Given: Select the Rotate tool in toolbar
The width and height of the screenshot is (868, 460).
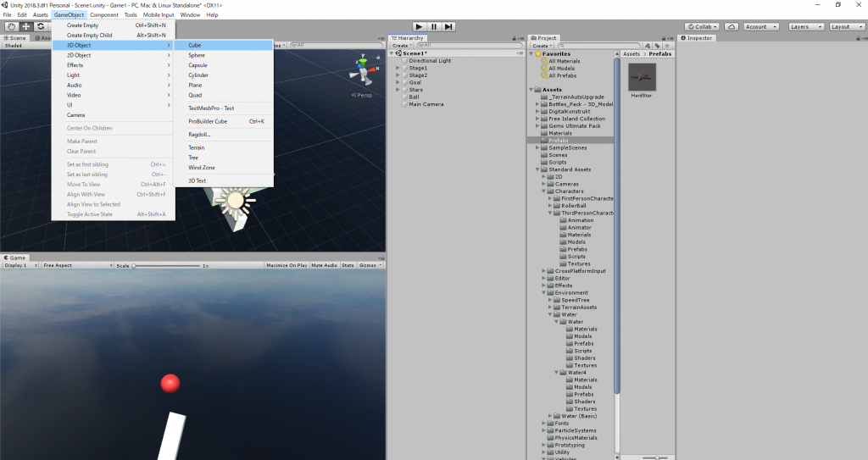Looking at the screenshot, I should click(41, 26).
